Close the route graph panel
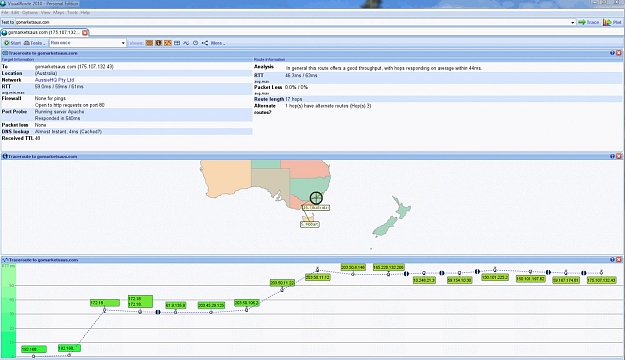625x360 pixels. click(x=619, y=260)
